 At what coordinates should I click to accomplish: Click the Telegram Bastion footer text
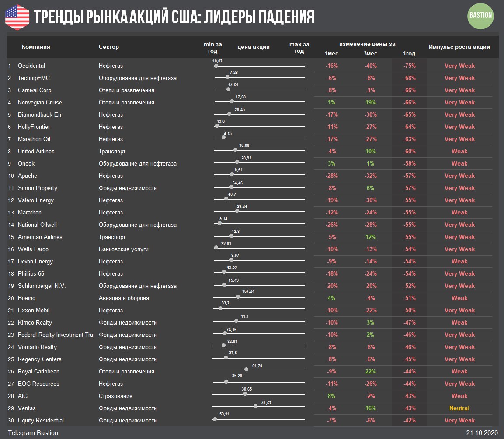tap(33, 433)
